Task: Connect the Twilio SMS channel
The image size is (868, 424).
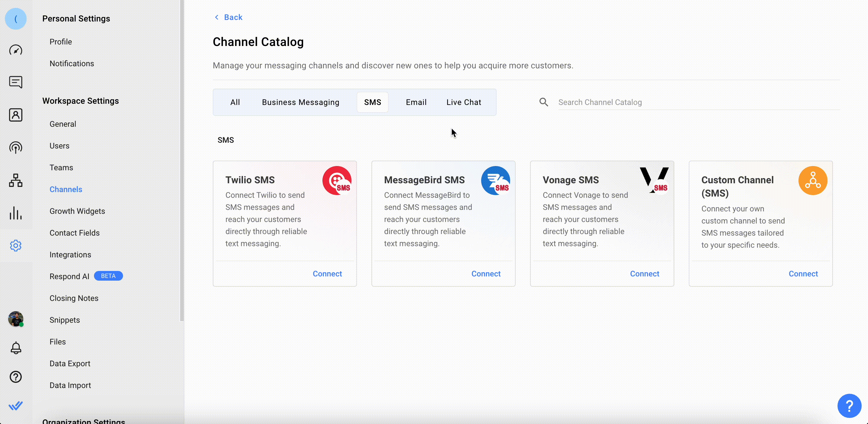Action: (x=327, y=274)
